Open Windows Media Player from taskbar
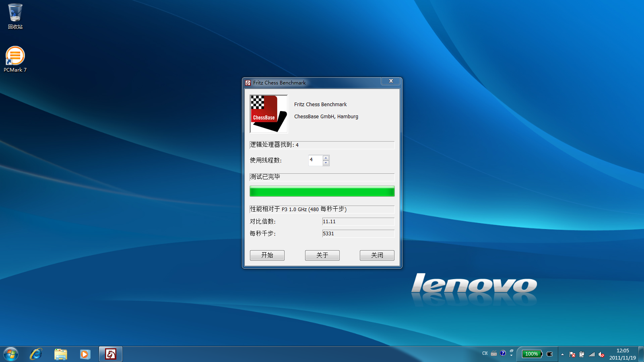Image resolution: width=644 pixels, height=362 pixels. pos(85,354)
